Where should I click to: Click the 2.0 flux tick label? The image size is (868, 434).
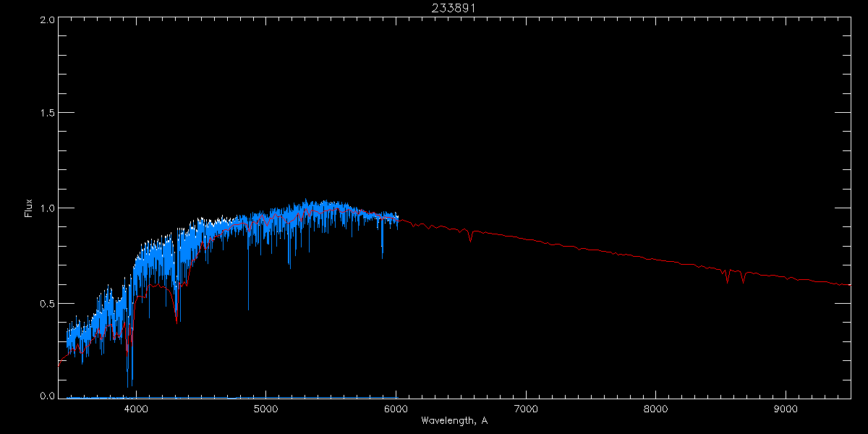(x=47, y=20)
